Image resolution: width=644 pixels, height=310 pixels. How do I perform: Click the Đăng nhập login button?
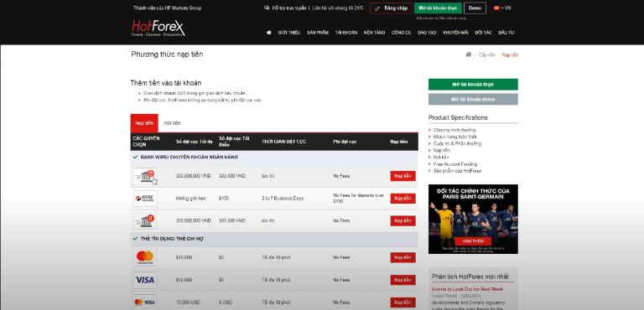[391, 8]
